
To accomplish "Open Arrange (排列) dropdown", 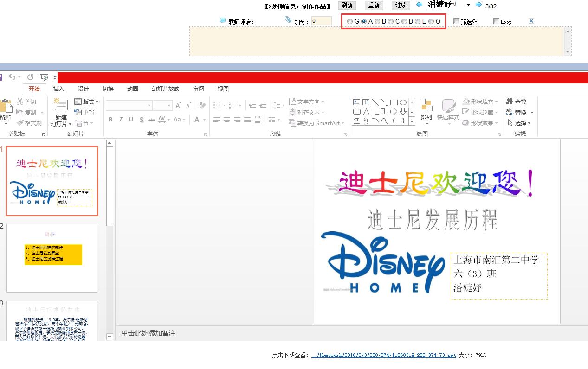I will [x=426, y=112].
